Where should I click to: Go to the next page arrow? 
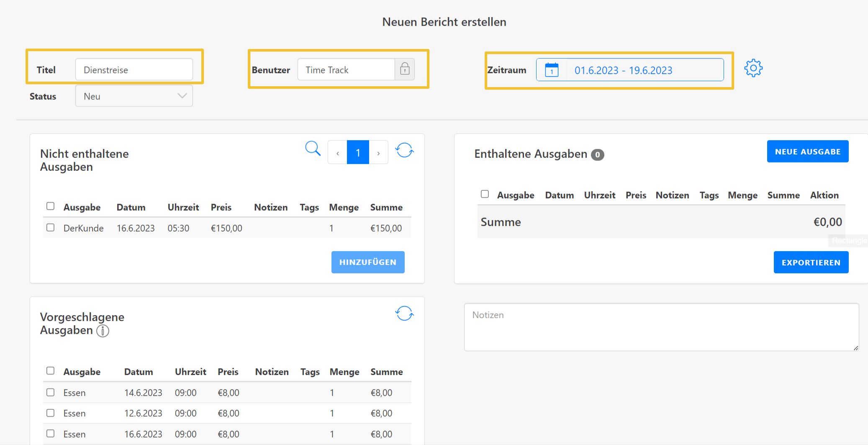(378, 153)
